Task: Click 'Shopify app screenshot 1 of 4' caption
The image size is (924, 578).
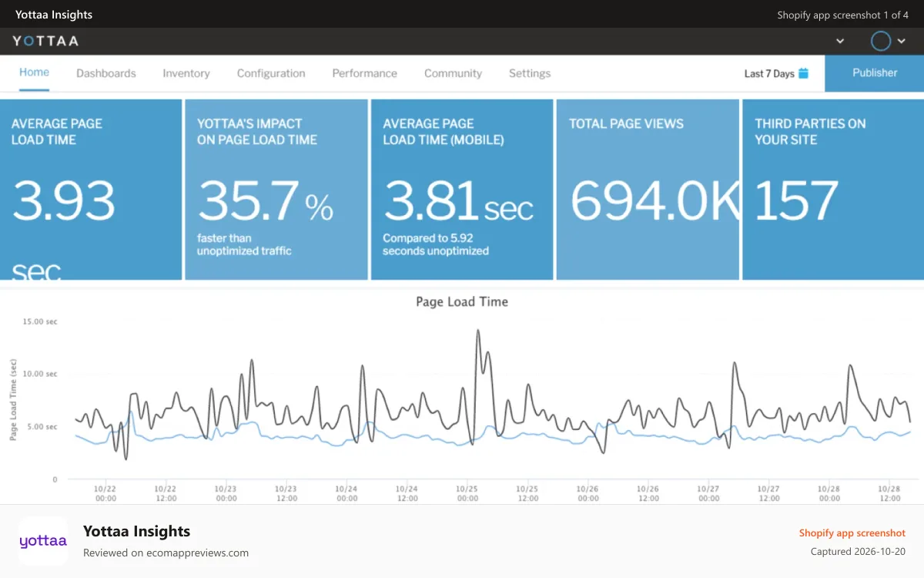Action: pyautogui.click(x=843, y=15)
